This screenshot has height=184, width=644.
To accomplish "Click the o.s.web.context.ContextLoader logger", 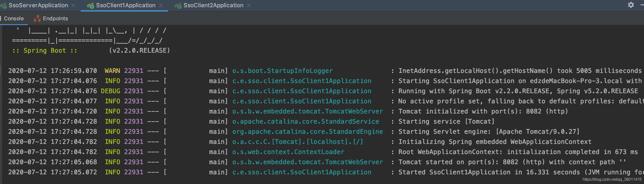I will coord(288,152).
